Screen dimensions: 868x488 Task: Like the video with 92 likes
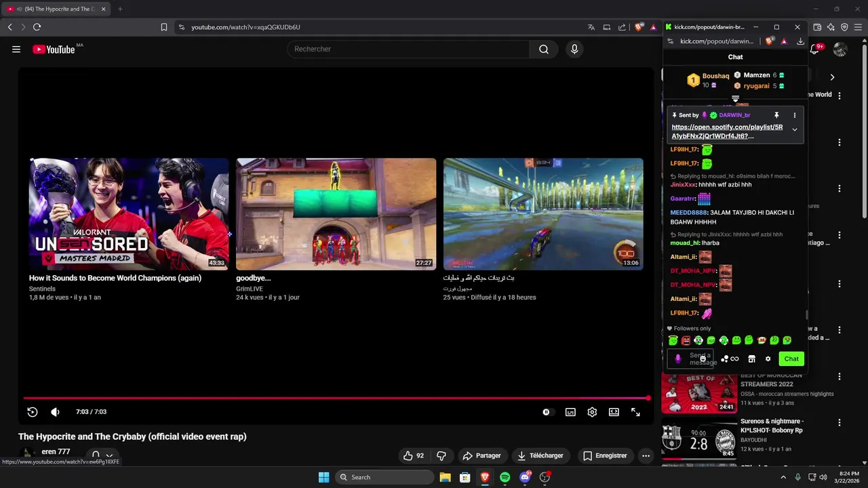pyautogui.click(x=414, y=455)
